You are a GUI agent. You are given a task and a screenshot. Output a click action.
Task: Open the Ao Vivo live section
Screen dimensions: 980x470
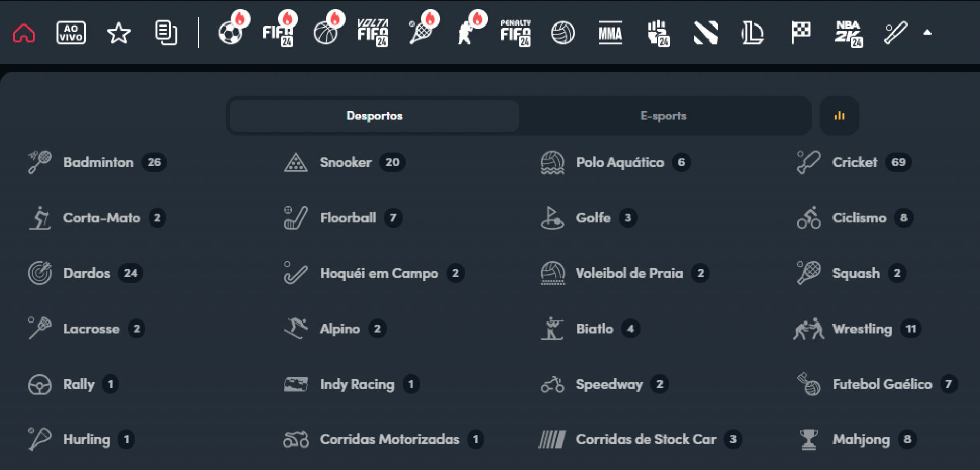[x=71, y=33]
